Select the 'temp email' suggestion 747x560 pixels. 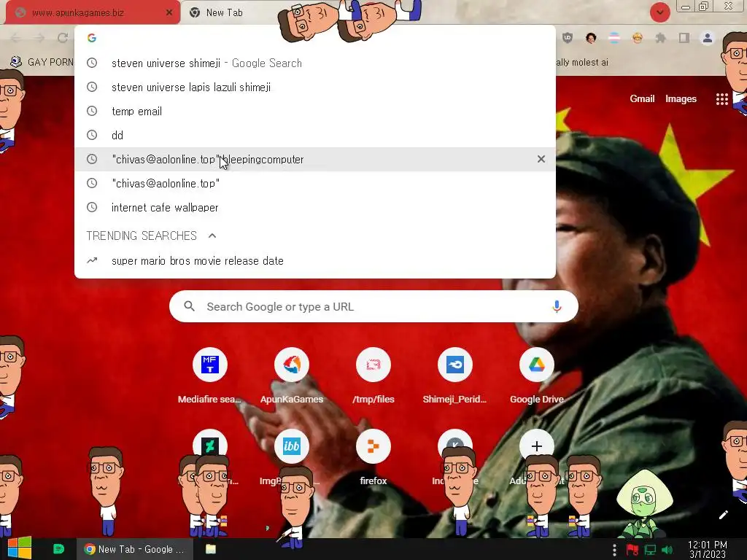(x=315, y=111)
